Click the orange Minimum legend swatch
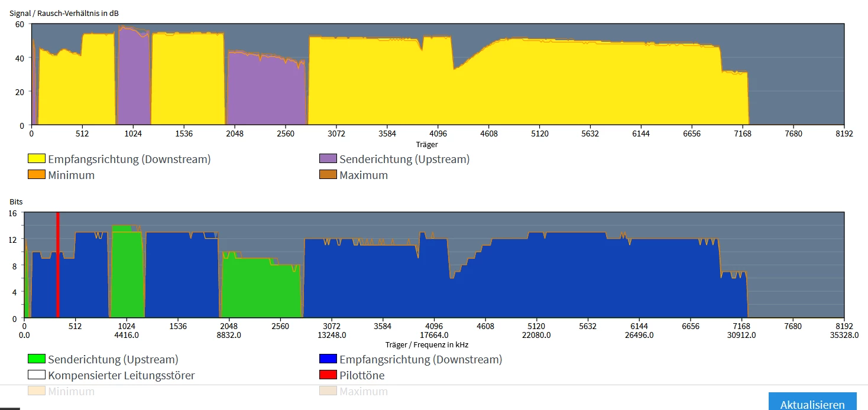 coord(37,175)
